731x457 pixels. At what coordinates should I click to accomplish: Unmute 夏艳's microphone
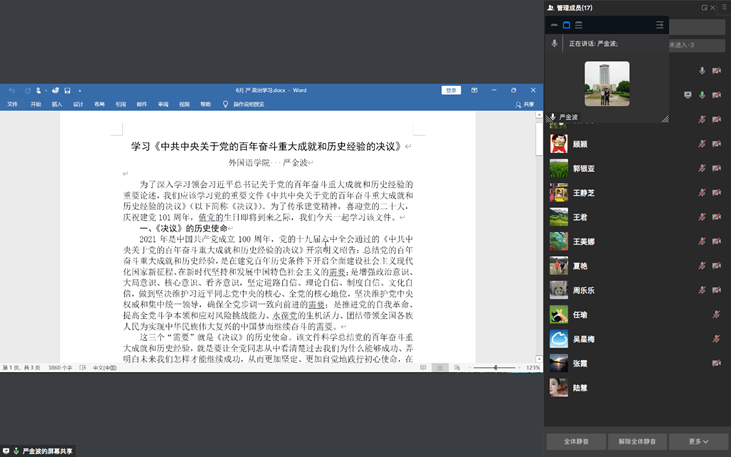702,266
